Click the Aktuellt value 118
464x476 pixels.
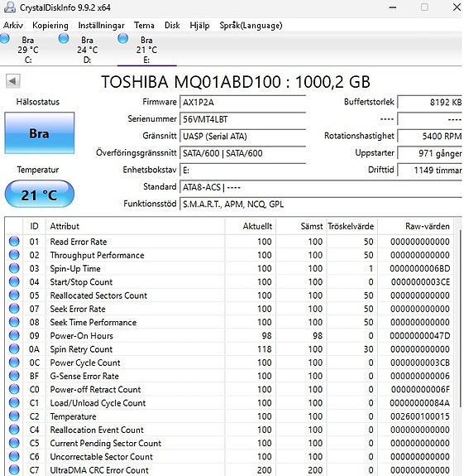click(x=265, y=349)
